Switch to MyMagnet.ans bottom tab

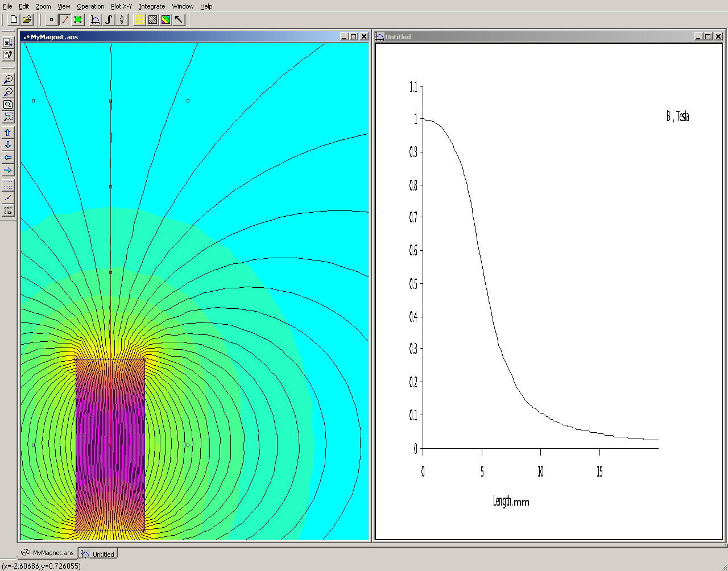click(x=48, y=553)
